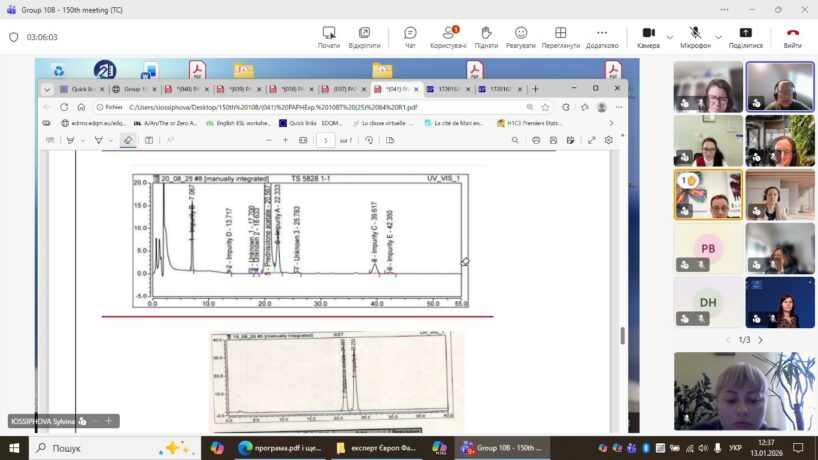Image resolution: width=818 pixels, height=460 pixels.
Task: Show the Користувачі participants list
Action: [449, 37]
